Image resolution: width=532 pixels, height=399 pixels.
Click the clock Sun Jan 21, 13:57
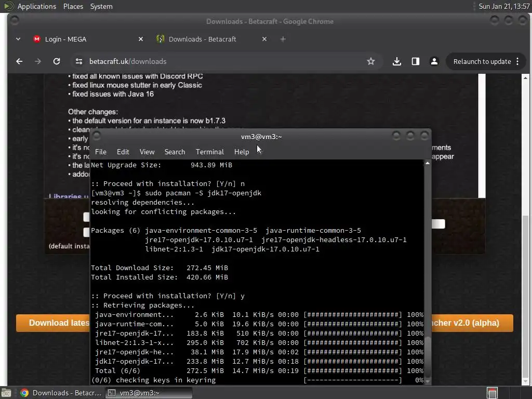click(504, 6)
